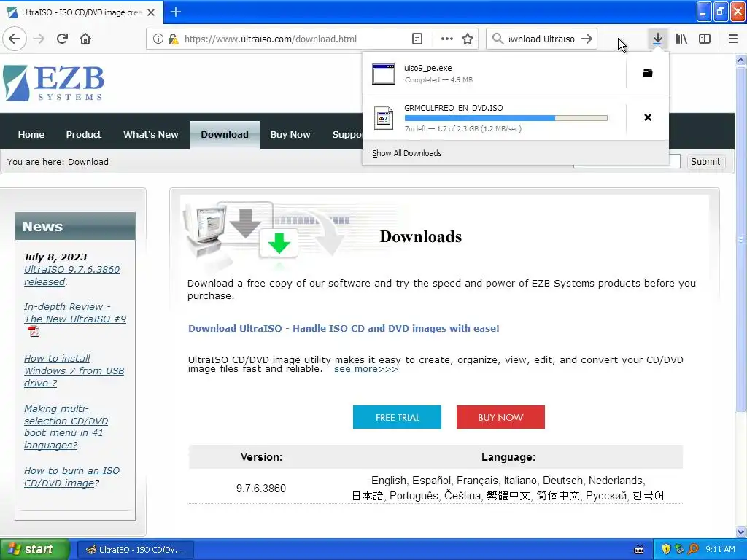Click the ISO download progress bar

(x=506, y=118)
